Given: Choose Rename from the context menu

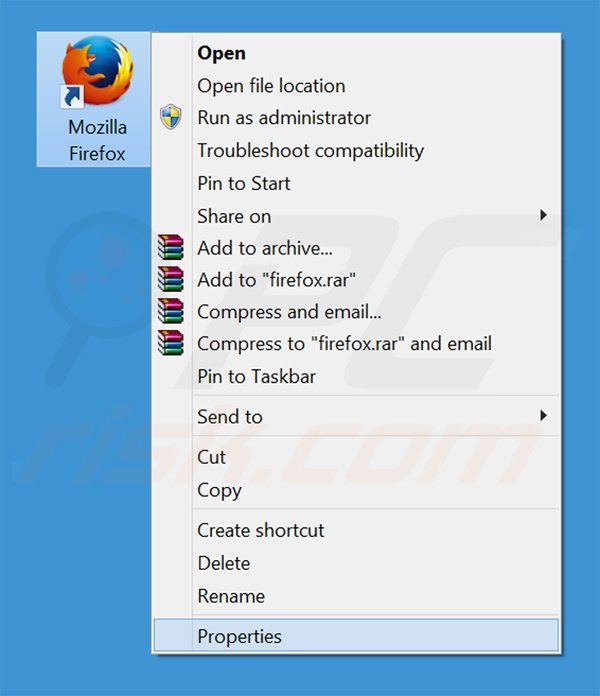Looking at the screenshot, I should (231, 596).
